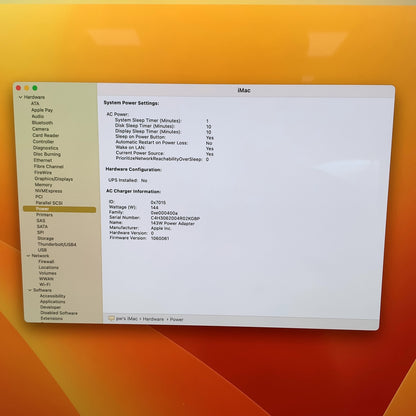Screen dimensions: 416x416
Task: Select the highlighted Power sidebar item
Action: tap(59, 209)
